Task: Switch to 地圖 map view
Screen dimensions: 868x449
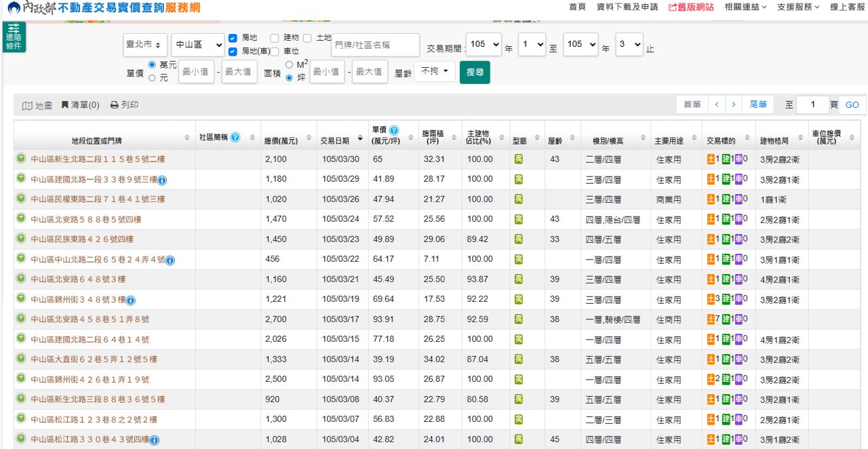Action: [x=37, y=105]
